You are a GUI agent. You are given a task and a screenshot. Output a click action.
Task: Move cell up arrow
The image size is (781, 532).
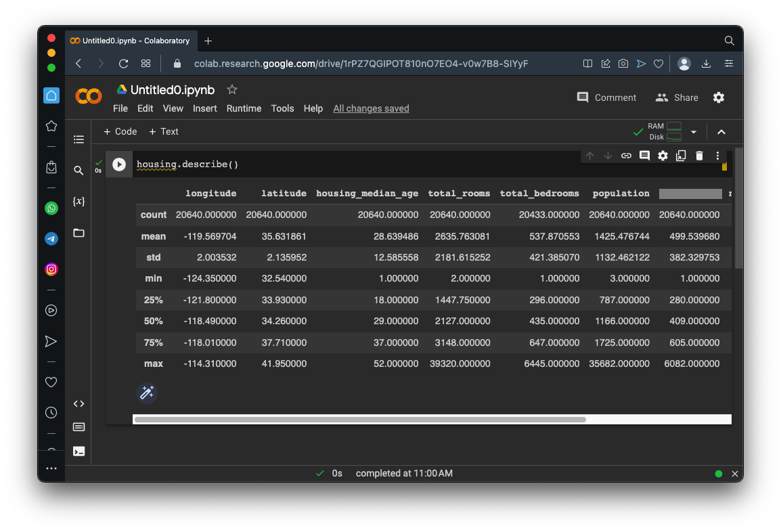tap(589, 156)
